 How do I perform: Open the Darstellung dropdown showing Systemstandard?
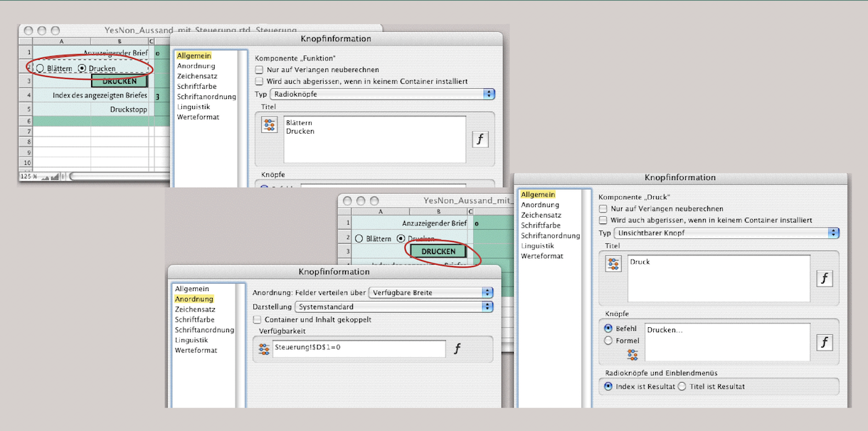(393, 307)
